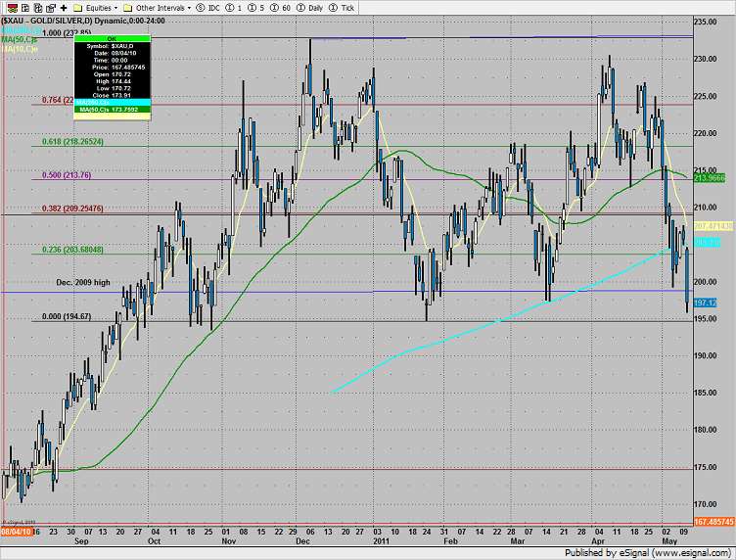This screenshot has height=560, width=736.
Task: Switch chart to Daily interval
Action: tap(310, 8)
